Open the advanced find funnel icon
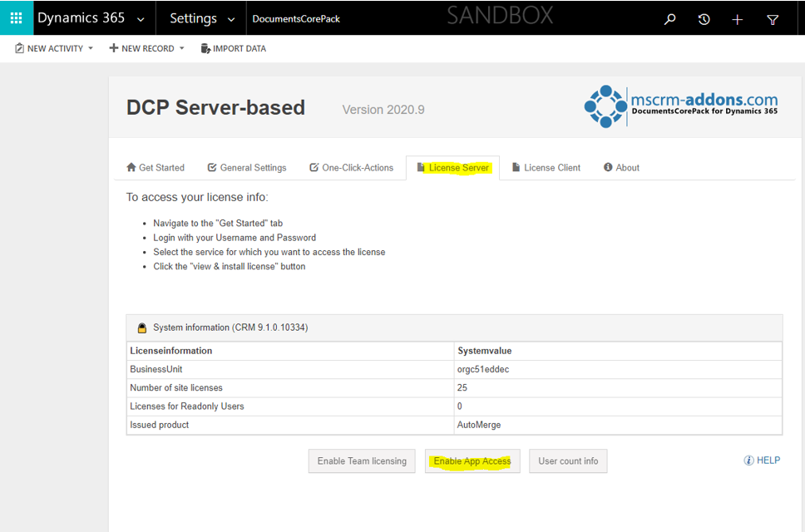The image size is (805, 532). pos(772,20)
